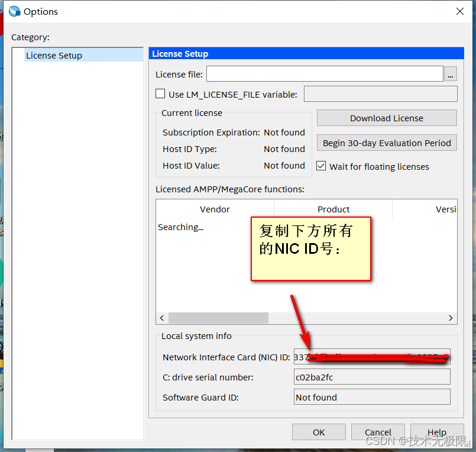Click the Network Interface Card (NIC) ID field
The image size is (476, 452).
point(372,357)
